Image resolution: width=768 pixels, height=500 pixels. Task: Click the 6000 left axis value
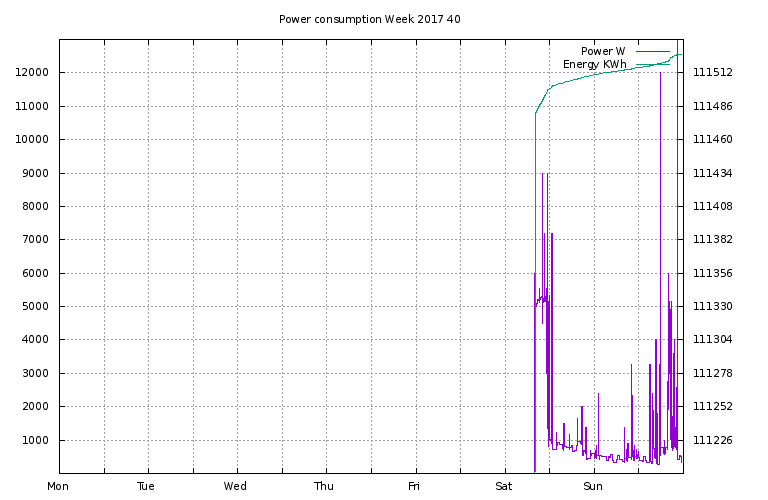(35, 273)
